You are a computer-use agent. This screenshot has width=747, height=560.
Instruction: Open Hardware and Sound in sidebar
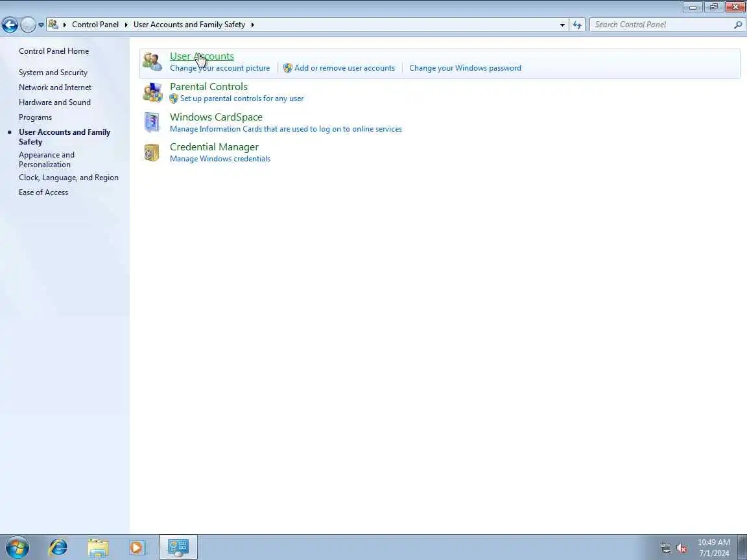tap(54, 102)
